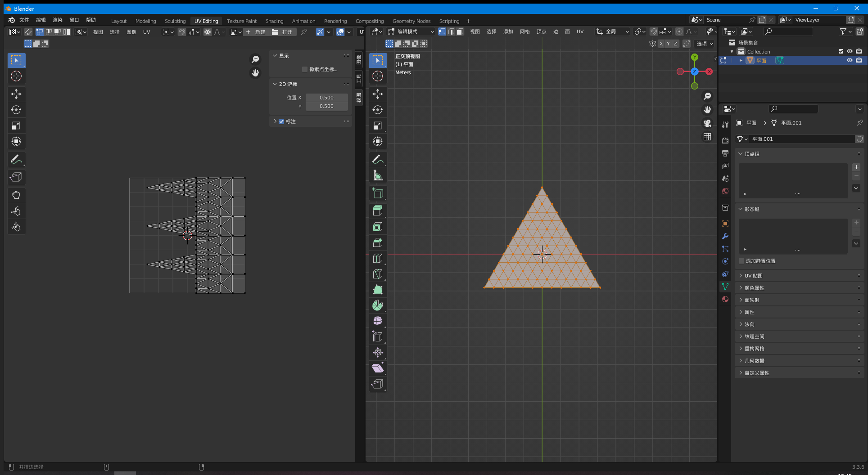Open the Geometry Nodes workspace tab

pyautogui.click(x=411, y=21)
